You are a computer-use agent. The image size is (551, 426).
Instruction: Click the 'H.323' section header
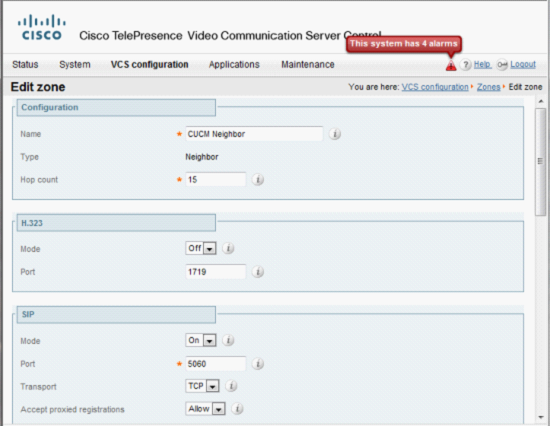tap(116, 223)
